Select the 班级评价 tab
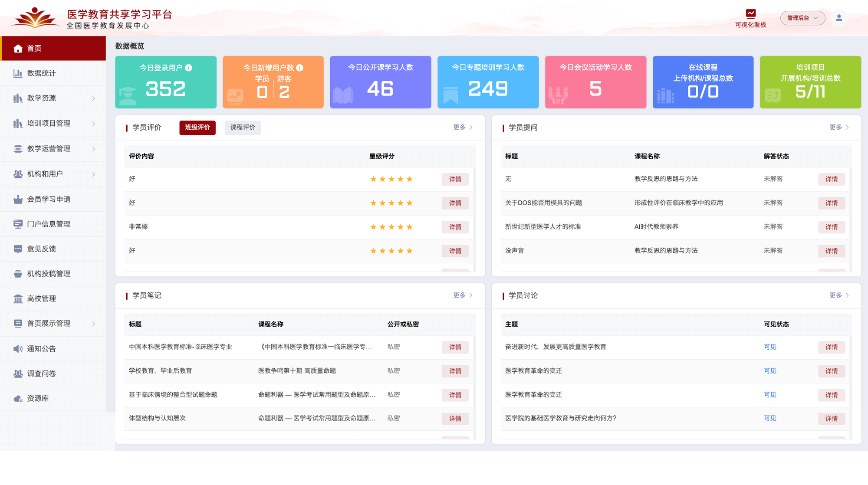Image resolution: width=868 pixels, height=485 pixels. pyautogui.click(x=197, y=128)
